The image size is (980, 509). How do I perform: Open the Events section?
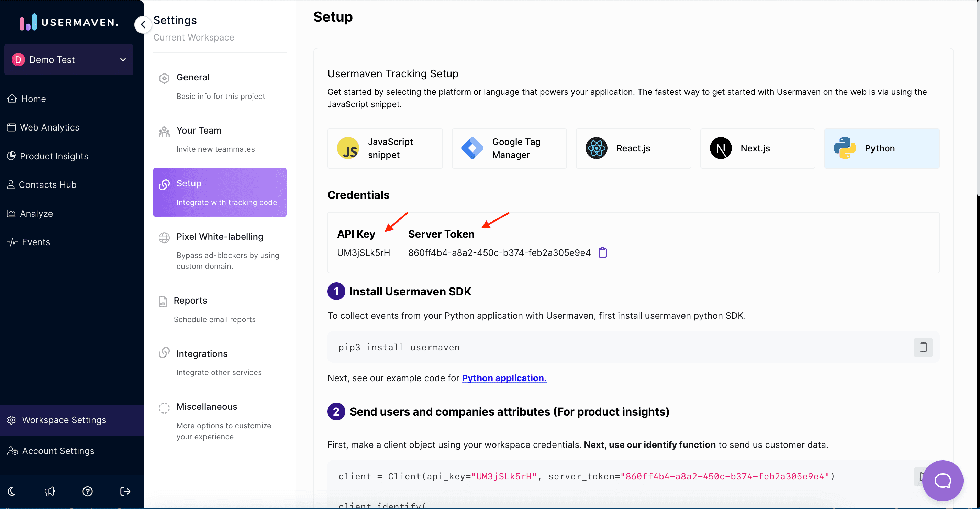(x=29, y=242)
